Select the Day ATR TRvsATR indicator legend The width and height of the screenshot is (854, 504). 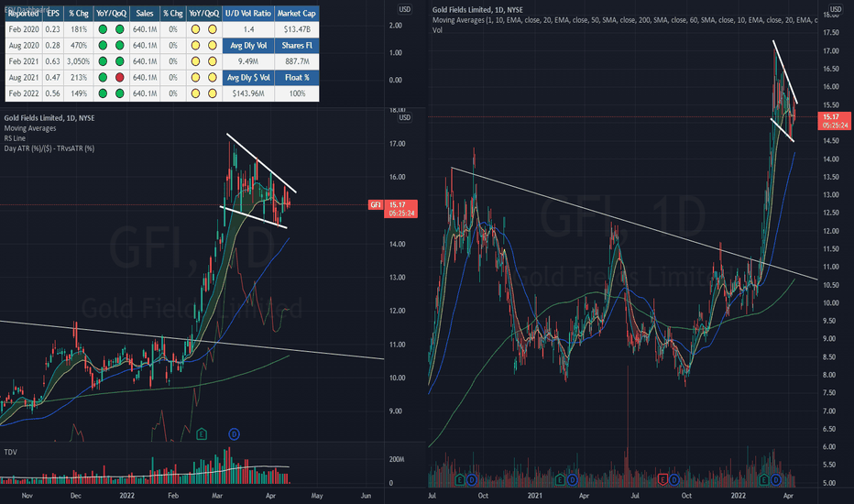point(49,148)
